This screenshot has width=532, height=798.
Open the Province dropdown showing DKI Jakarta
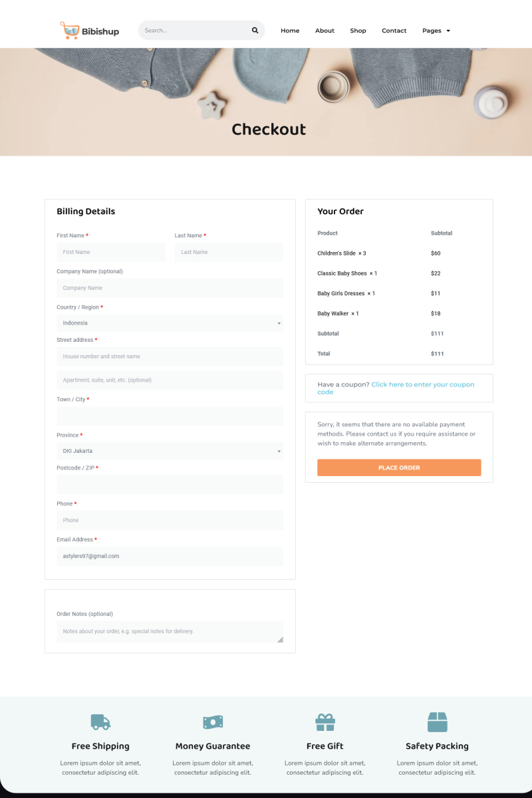tap(170, 451)
